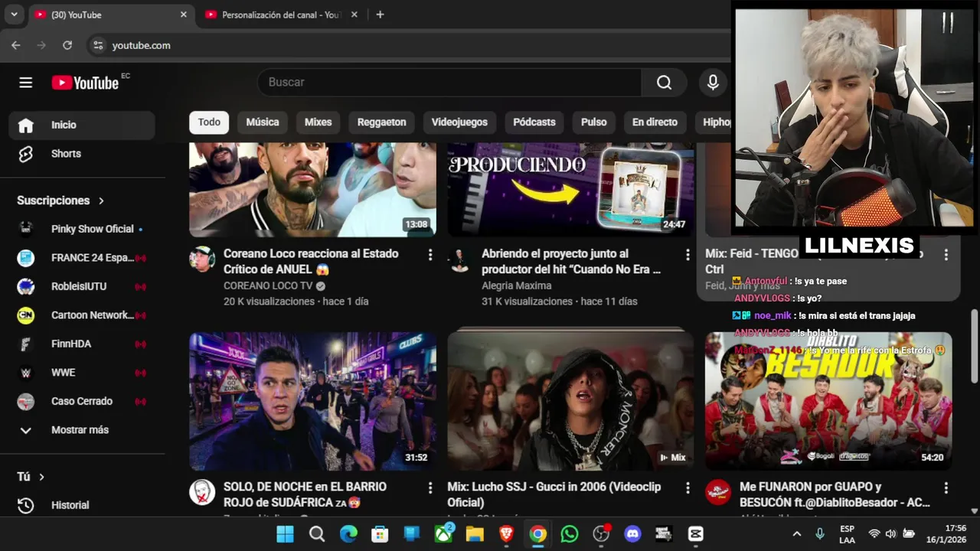980x551 pixels.
Task: Select the Mixes filter chip
Action: point(318,122)
